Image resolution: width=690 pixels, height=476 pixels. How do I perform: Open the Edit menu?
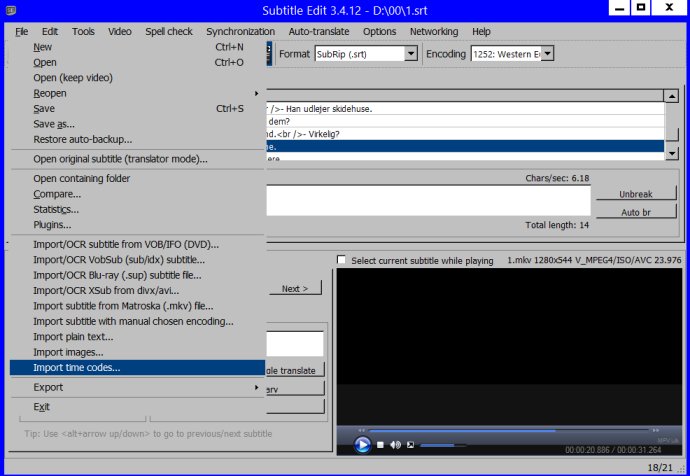click(50, 32)
